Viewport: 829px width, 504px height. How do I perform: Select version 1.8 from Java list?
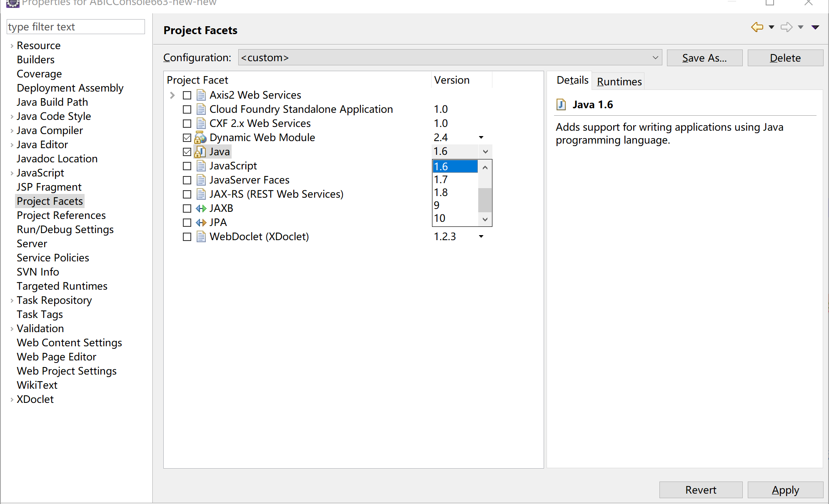pyautogui.click(x=441, y=192)
